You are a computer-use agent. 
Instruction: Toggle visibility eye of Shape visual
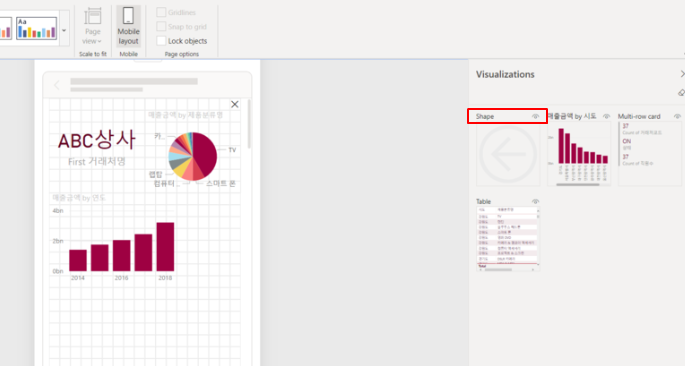pyautogui.click(x=535, y=117)
